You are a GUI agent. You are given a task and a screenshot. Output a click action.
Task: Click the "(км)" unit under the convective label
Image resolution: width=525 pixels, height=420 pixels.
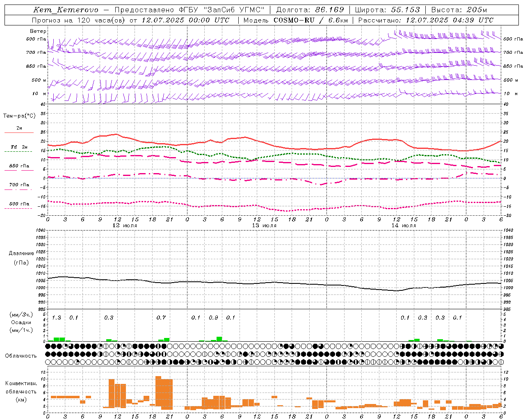coord(21,399)
